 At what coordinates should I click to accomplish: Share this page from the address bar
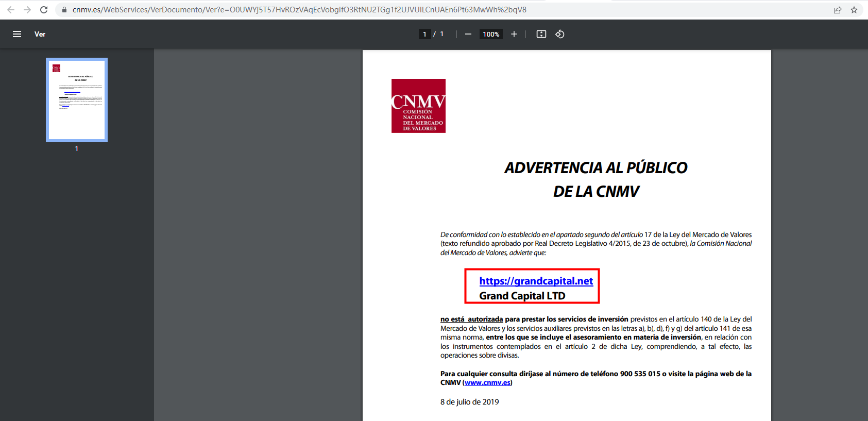pos(838,10)
